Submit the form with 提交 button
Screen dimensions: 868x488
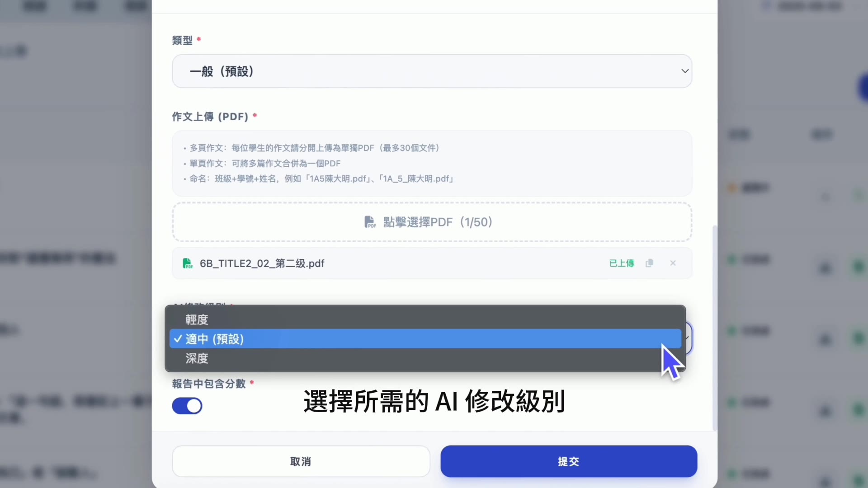click(568, 461)
